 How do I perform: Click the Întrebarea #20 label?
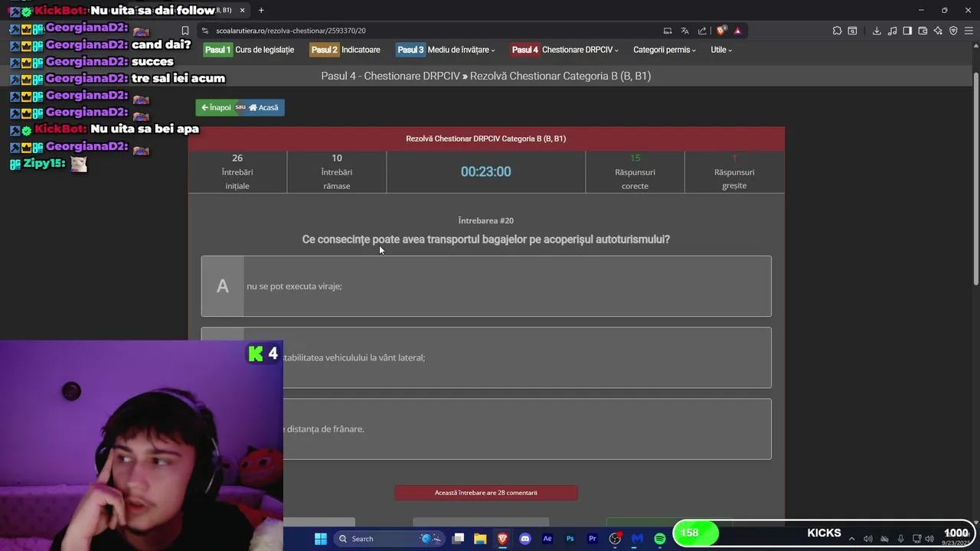coord(486,220)
